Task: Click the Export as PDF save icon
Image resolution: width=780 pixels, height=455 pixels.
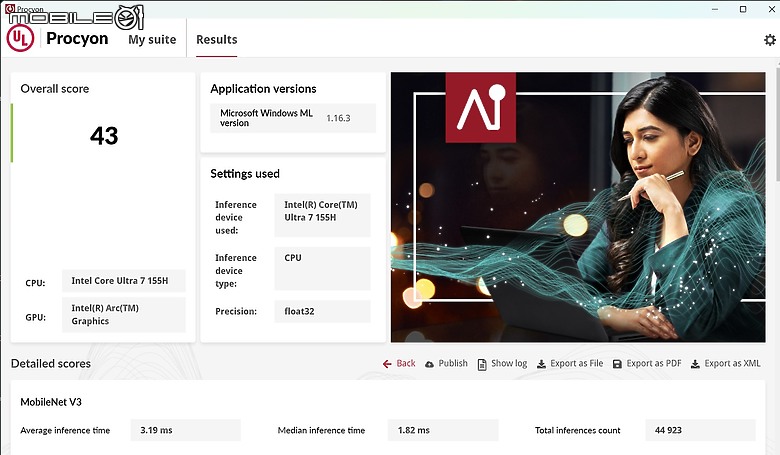Action: pos(617,364)
